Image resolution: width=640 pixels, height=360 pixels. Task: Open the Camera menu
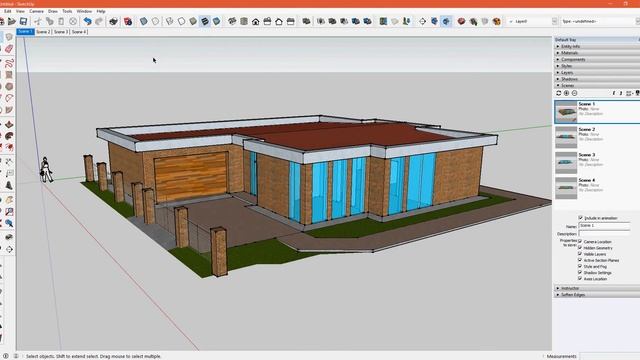36,11
